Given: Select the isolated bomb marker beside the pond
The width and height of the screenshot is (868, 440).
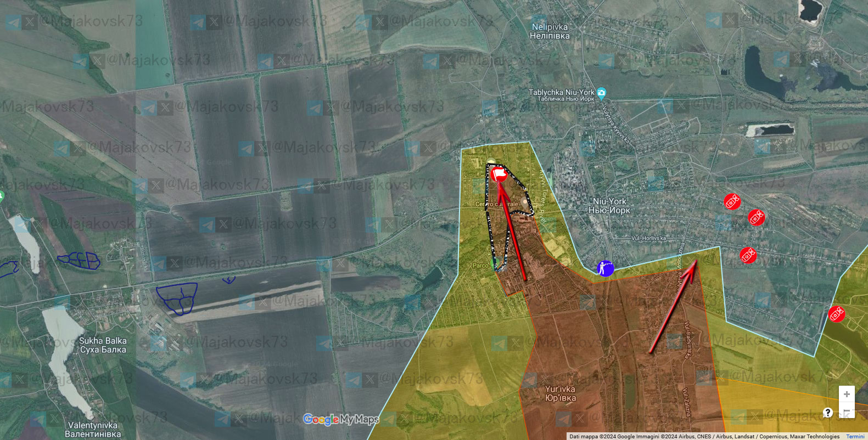Looking at the screenshot, I should (x=836, y=314).
